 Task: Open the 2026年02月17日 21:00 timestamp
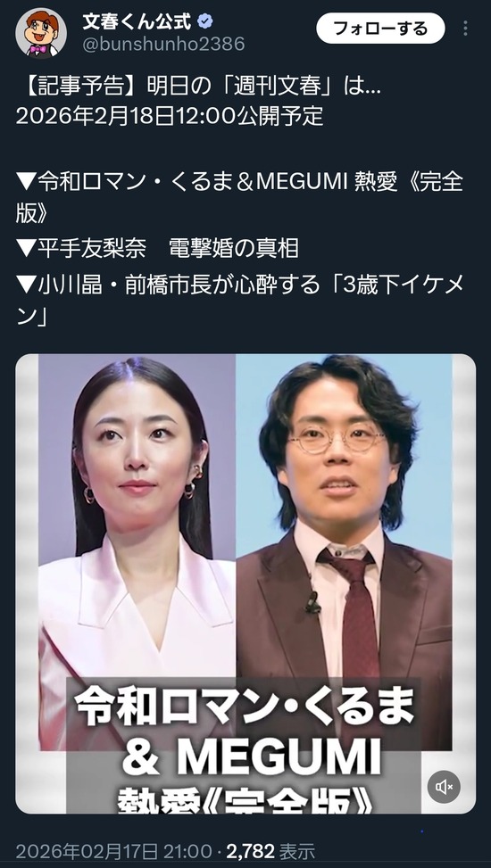click(113, 851)
